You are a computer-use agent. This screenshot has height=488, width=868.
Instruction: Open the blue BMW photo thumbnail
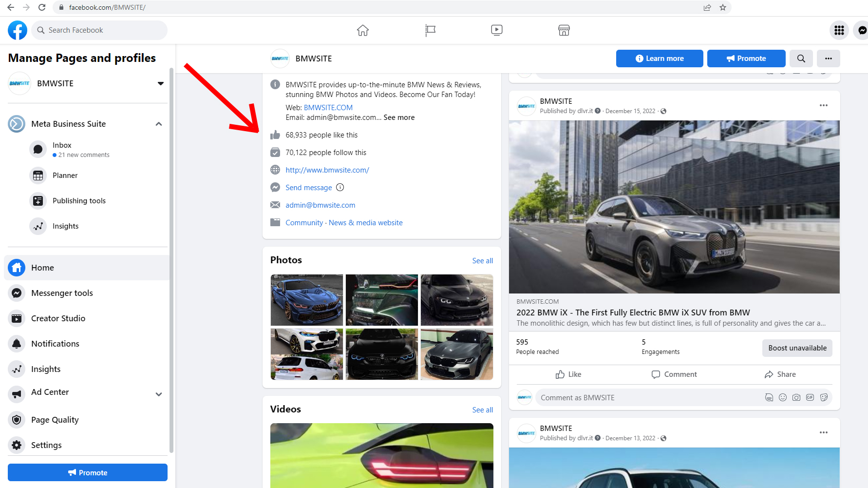(x=307, y=300)
